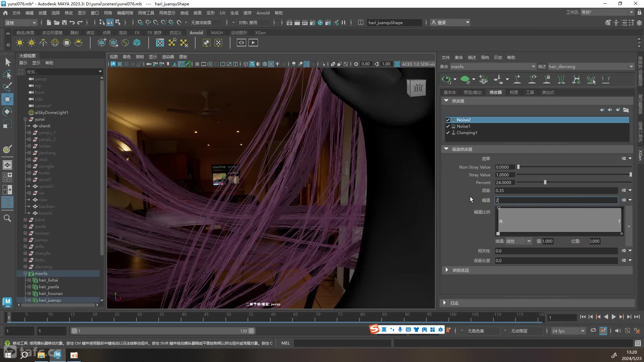Image resolution: width=644 pixels, height=362 pixels.
Task: Click the view cube front face
Action: 417,88
